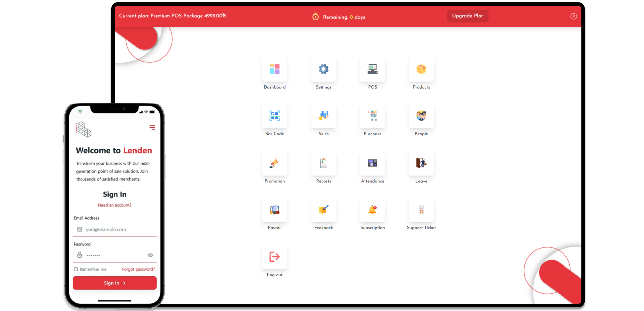Image resolution: width=644 pixels, height=311 pixels.
Task: Open the Settings gear icon
Action: click(323, 69)
